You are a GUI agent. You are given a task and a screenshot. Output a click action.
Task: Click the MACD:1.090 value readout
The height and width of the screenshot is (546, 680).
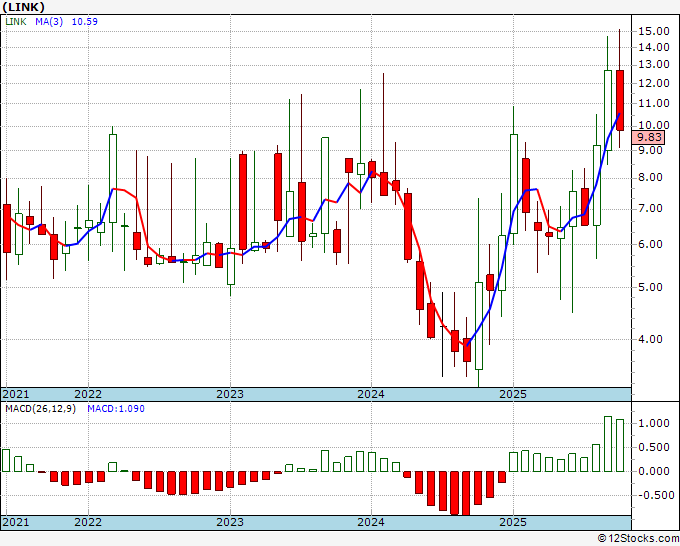tap(118, 408)
